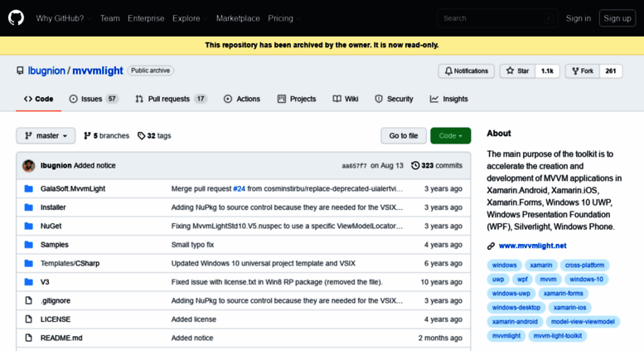Open Team in top navigation
Viewport: 644px width, 351px height.
(109, 18)
